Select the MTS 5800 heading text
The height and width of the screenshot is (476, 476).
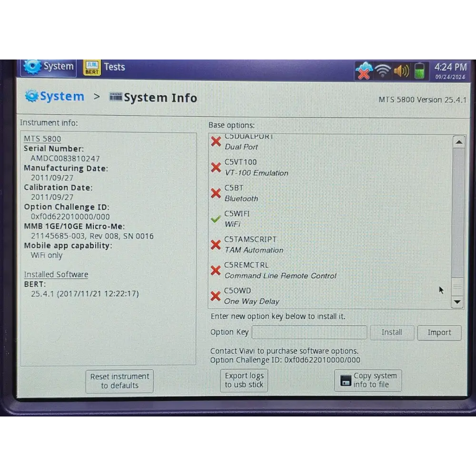[x=42, y=139]
